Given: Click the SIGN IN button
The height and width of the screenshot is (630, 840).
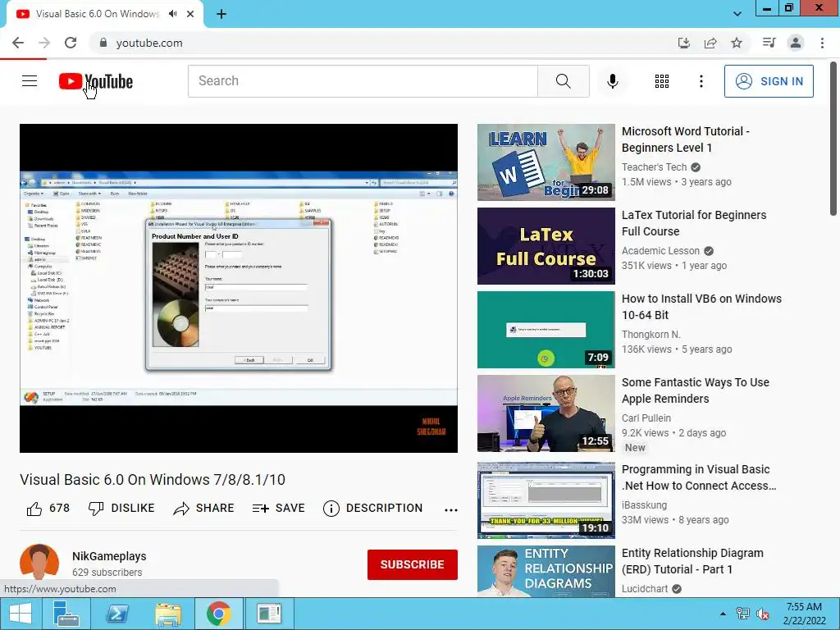Looking at the screenshot, I should click(768, 81).
